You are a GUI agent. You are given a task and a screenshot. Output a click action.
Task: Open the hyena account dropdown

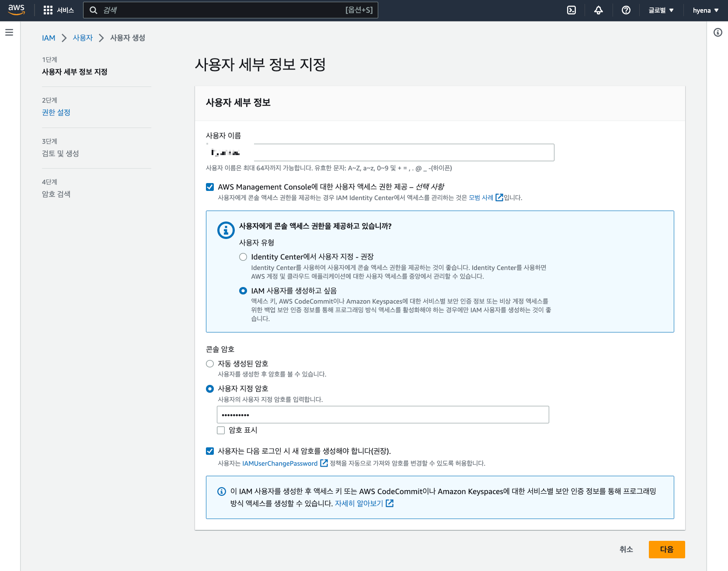706,10
